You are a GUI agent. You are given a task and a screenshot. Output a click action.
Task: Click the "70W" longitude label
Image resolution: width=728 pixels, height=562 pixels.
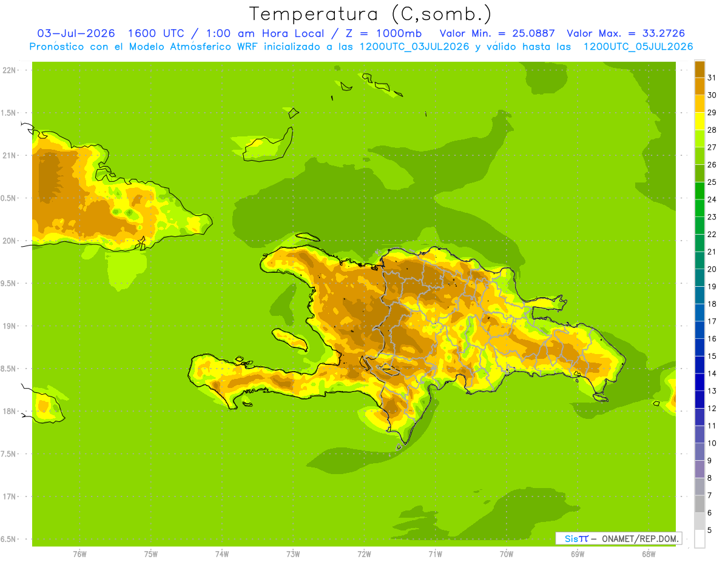point(507,554)
